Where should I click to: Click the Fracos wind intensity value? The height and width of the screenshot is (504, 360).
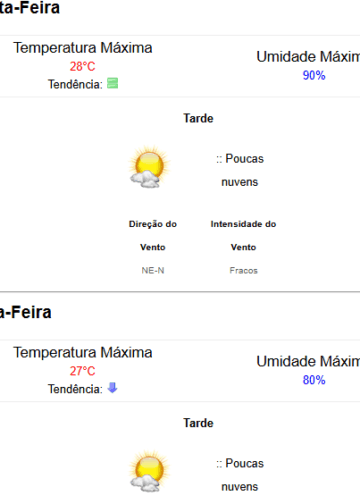click(243, 270)
